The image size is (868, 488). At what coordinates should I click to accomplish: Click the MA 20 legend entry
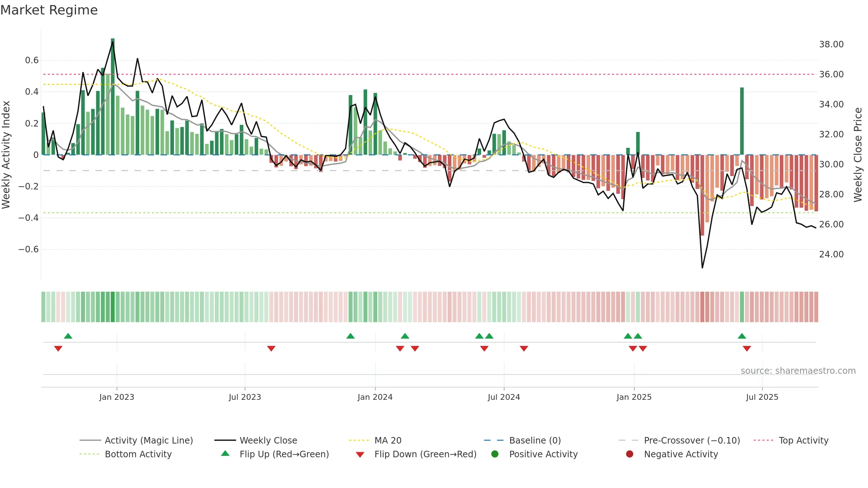point(375,440)
